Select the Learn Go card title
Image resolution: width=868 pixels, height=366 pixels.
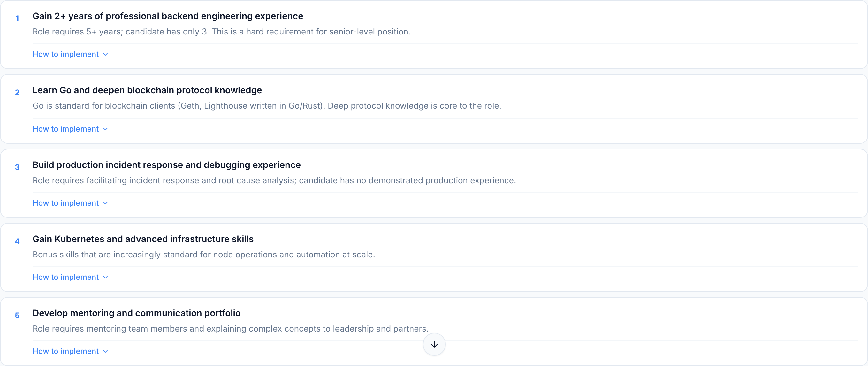[x=147, y=90]
